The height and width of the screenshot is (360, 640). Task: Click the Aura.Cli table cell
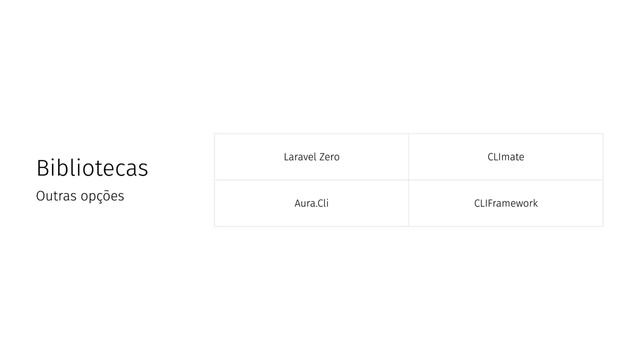click(x=311, y=203)
